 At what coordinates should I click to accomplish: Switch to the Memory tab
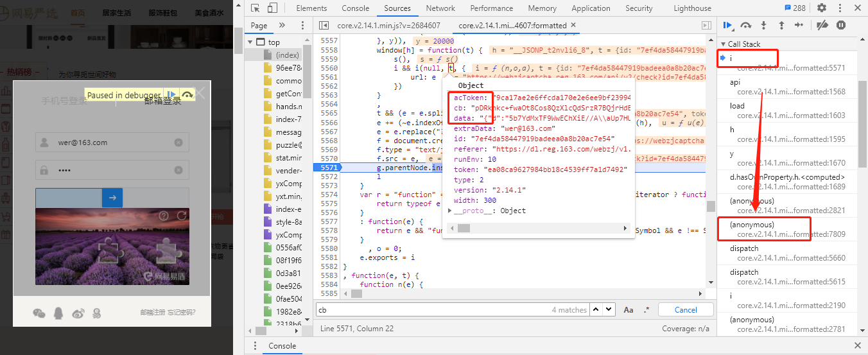tap(542, 8)
